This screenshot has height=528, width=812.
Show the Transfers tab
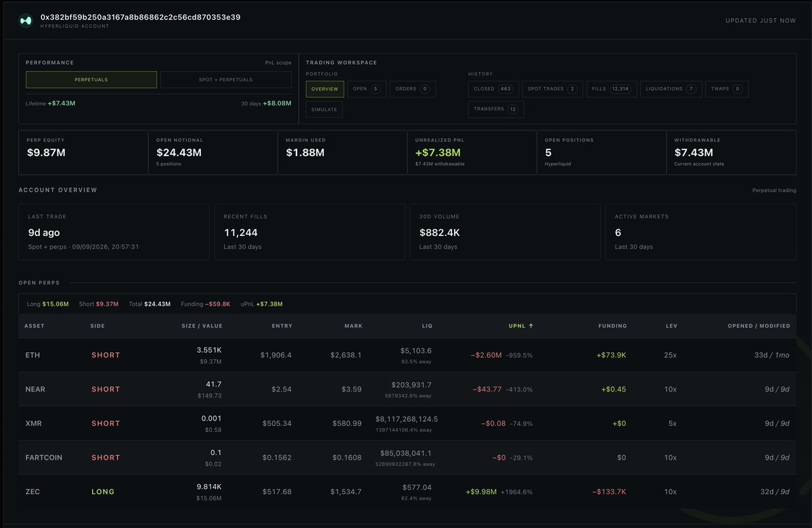pos(496,110)
